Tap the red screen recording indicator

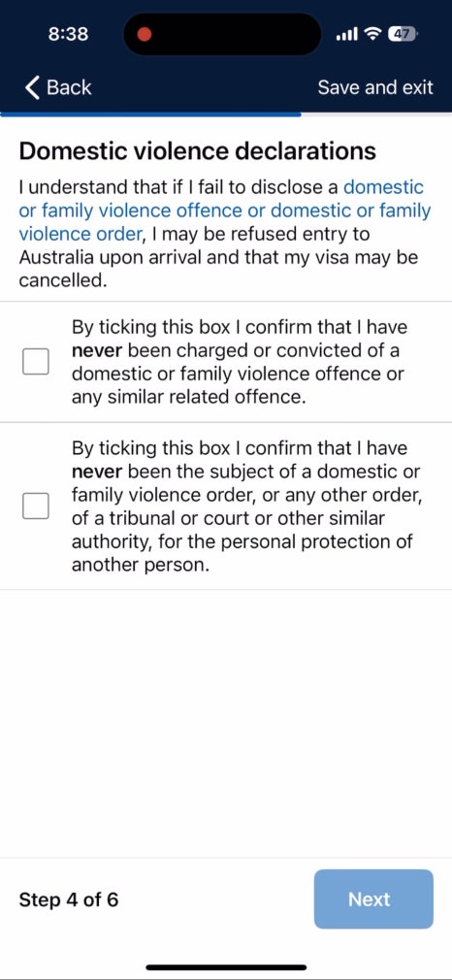click(145, 34)
